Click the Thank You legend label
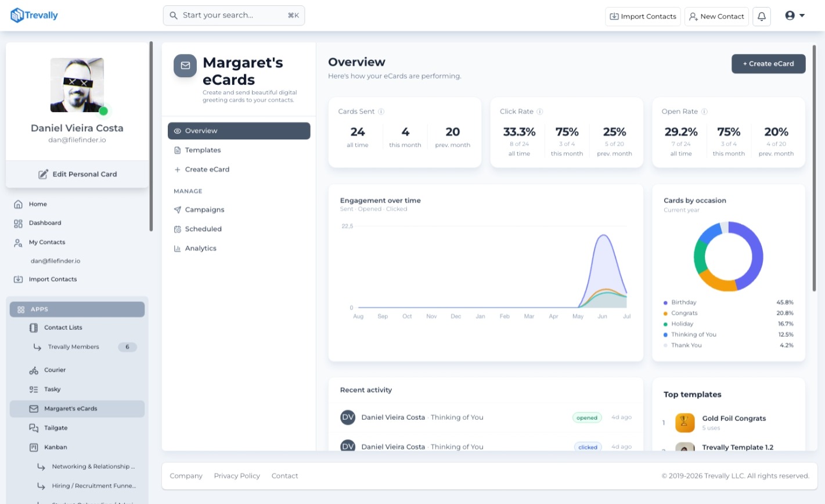This screenshot has width=825, height=504. [x=686, y=345]
